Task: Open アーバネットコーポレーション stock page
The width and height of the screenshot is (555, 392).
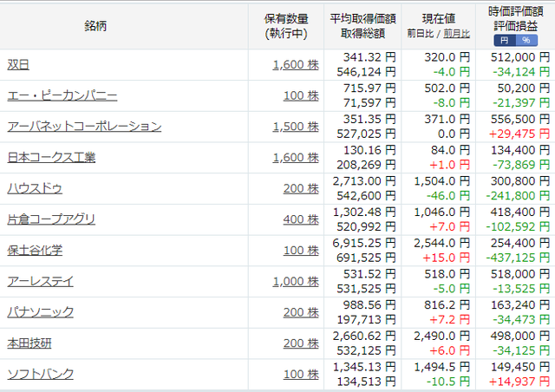Action: click(x=84, y=127)
